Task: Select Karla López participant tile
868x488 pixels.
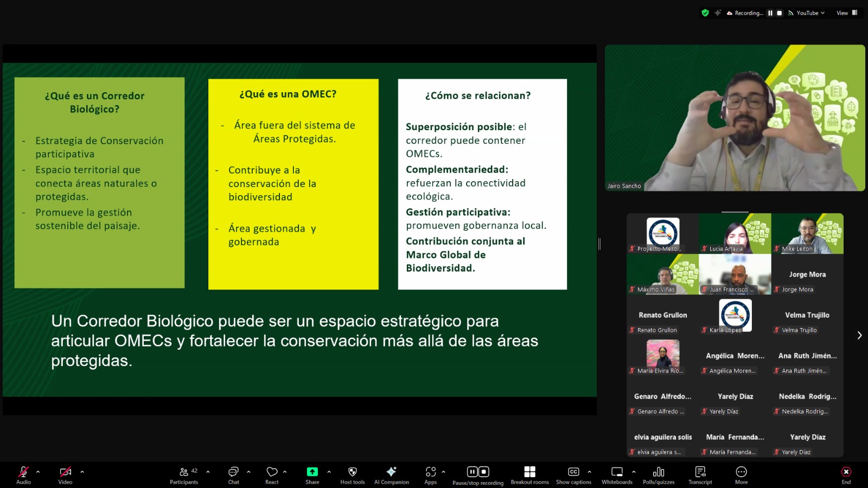Action: point(735,314)
